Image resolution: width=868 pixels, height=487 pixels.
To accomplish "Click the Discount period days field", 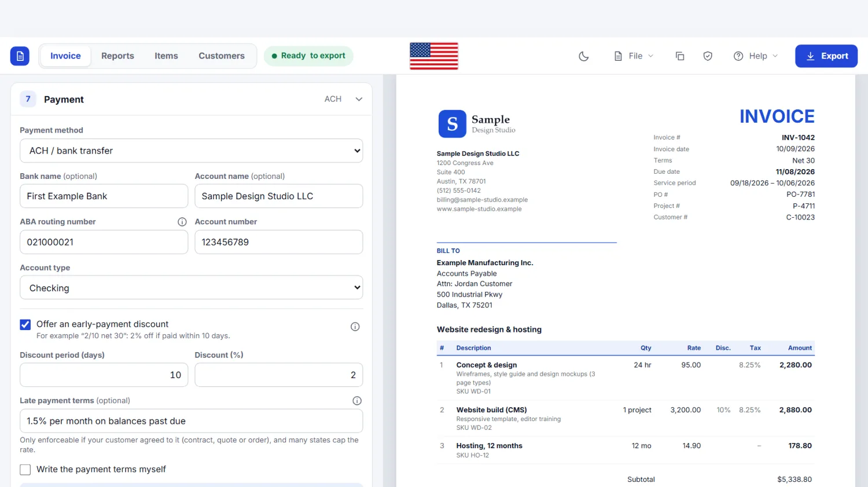I will point(104,375).
